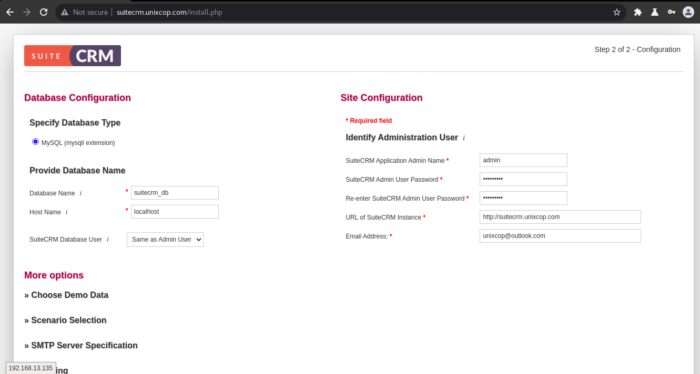The image size is (700, 374).
Task: Click the Email Address input field
Action: 560,236
